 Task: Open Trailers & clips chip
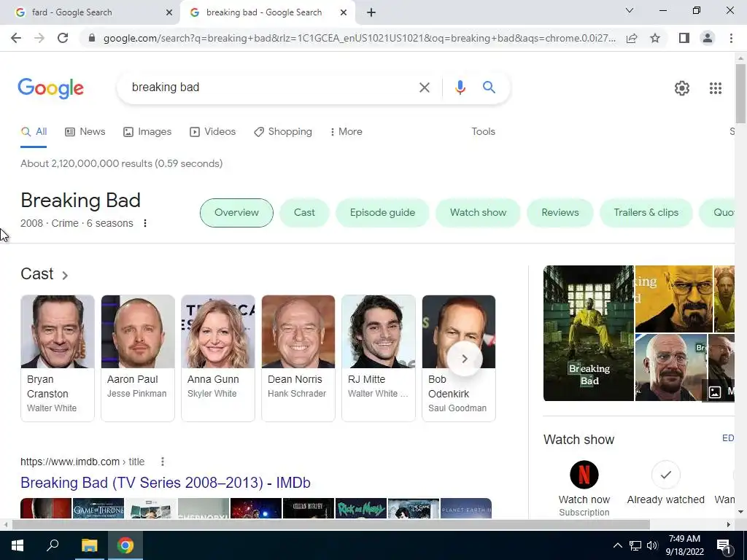[646, 213]
